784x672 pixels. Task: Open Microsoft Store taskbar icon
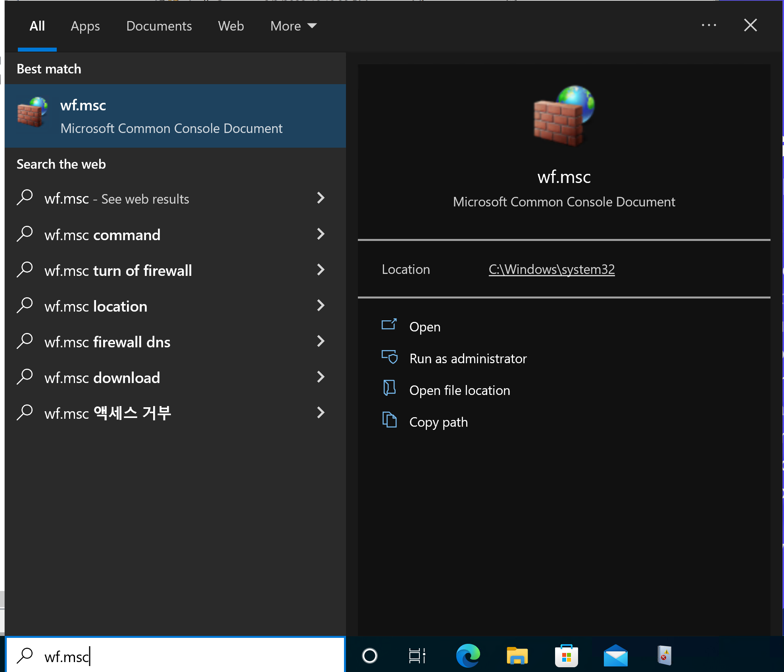pyautogui.click(x=566, y=656)
